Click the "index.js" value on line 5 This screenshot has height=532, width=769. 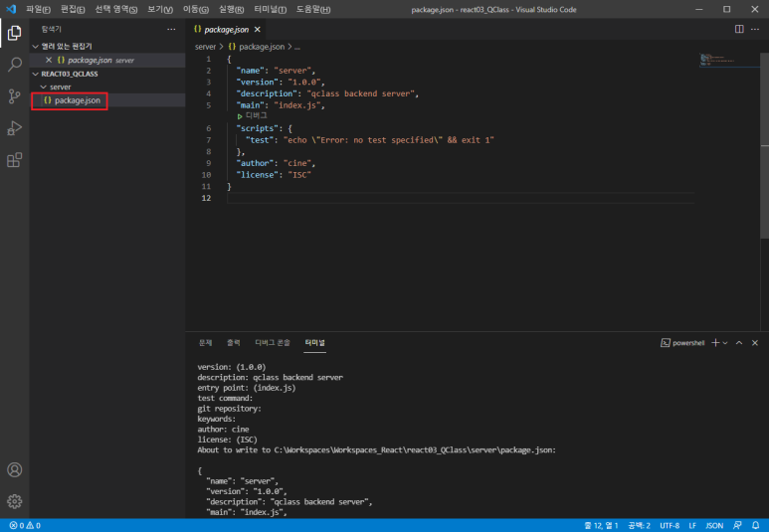[296, 105]
